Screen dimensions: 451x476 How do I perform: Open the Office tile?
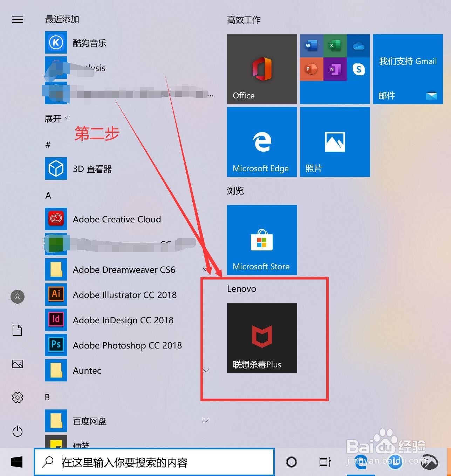click(262, 69)
